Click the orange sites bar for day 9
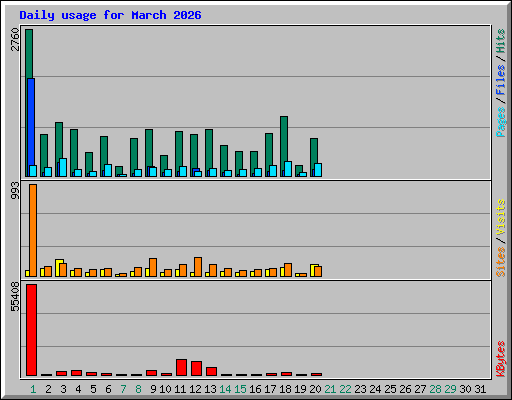Screen dimensions: 512x400 pyautogui.click(x=153, y=267)
